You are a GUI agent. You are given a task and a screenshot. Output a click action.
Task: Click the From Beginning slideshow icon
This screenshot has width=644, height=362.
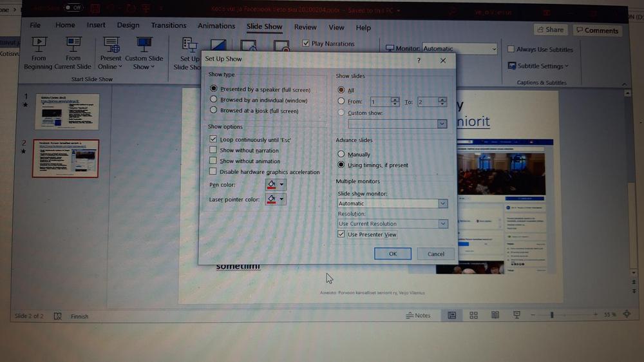click(x=39, y=45)
